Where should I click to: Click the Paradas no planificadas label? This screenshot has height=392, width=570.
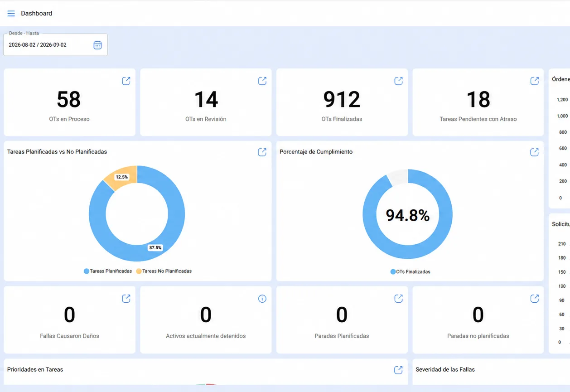(x=478, y=336)
